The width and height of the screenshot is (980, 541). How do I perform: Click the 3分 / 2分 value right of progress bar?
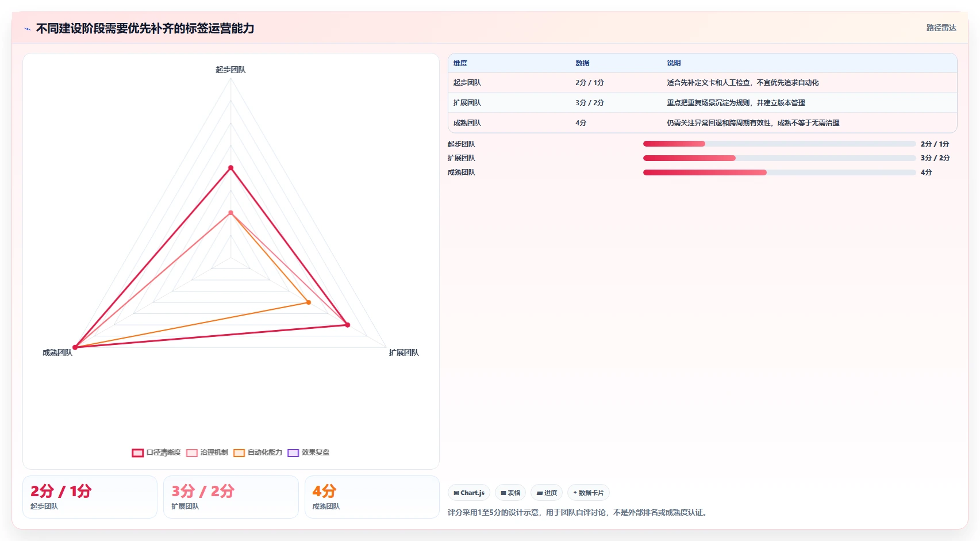click(935, 158)
